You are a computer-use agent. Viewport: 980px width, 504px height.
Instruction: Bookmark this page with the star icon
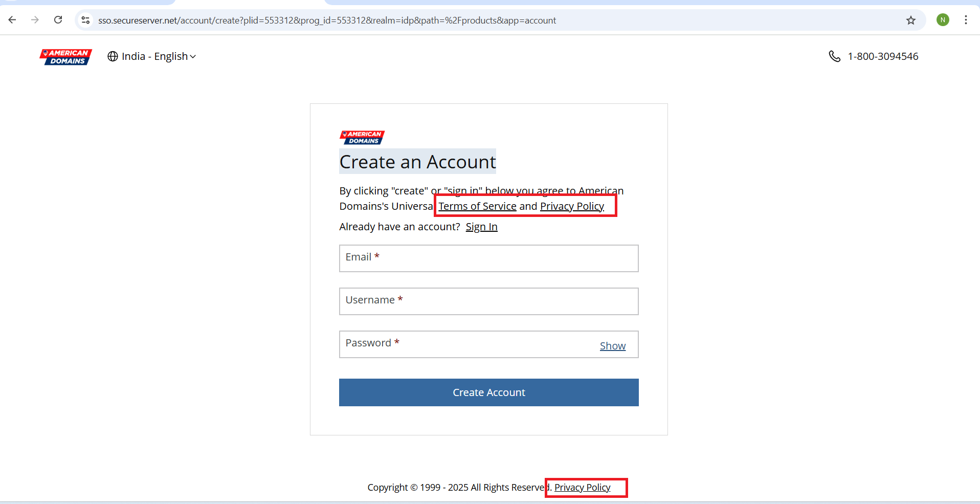(910, 20)
